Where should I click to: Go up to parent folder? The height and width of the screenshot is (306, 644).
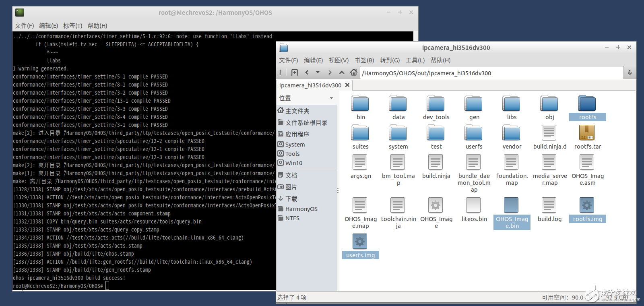pos(341,72)
